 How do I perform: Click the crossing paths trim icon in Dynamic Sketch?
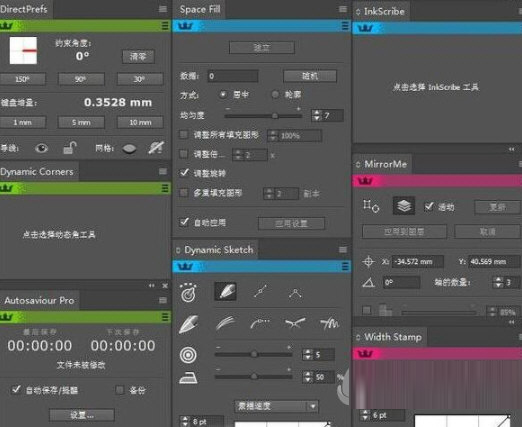295,323
